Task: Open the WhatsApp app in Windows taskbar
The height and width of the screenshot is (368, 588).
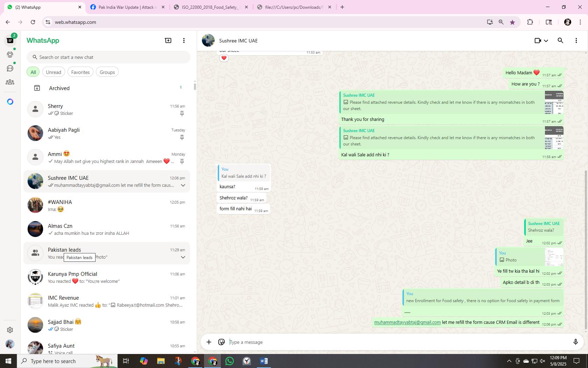Action: coord(230,361)
